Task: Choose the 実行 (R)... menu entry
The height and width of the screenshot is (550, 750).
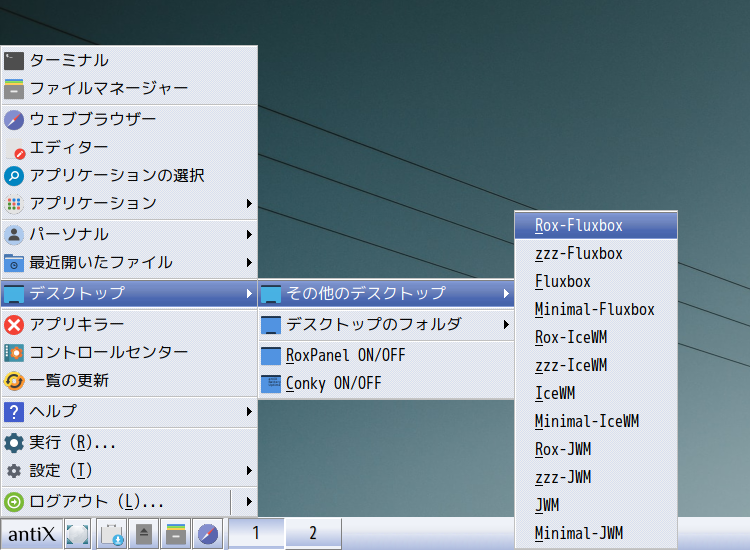Action: 130,443
